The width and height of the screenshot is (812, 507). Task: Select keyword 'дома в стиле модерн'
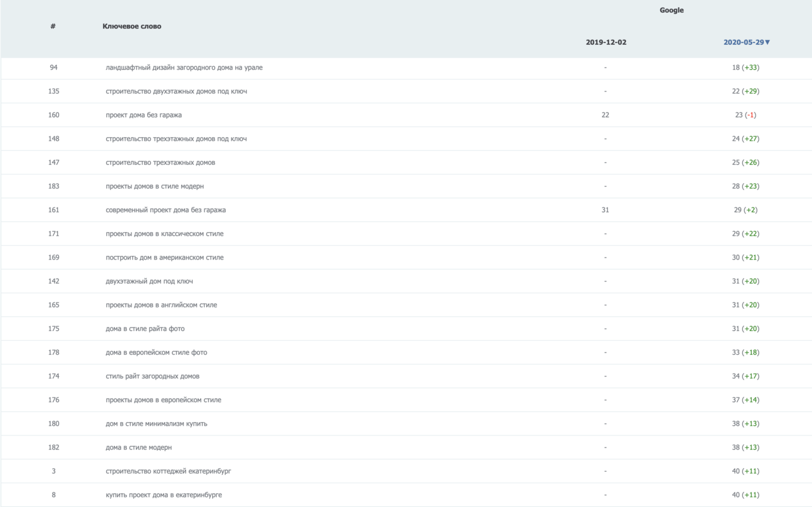pos(139,447)
